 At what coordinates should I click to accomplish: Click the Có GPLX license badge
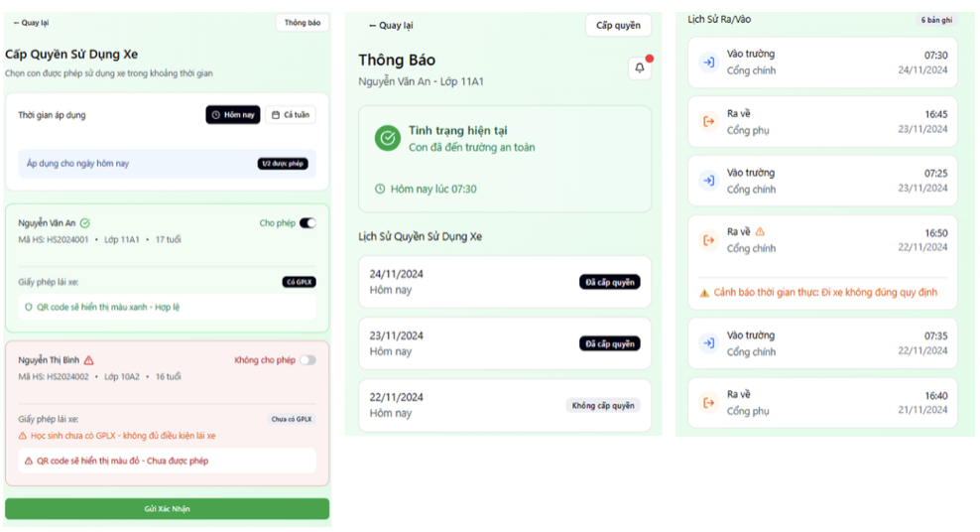298,282
